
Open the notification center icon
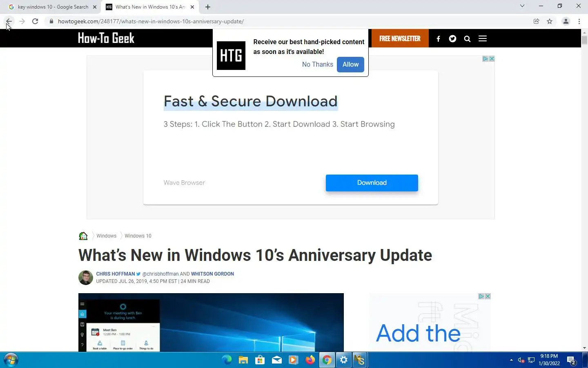571,360
